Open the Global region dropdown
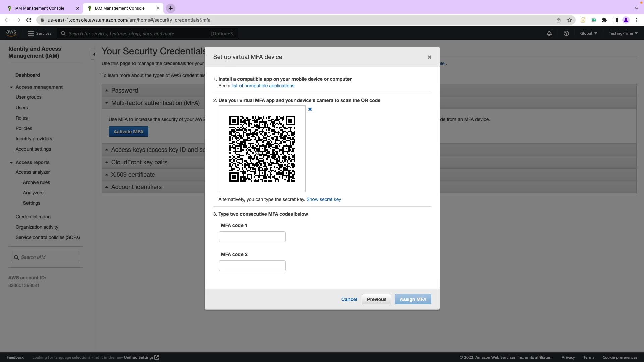Screen dimensions: 644x362 click(588, 33)
